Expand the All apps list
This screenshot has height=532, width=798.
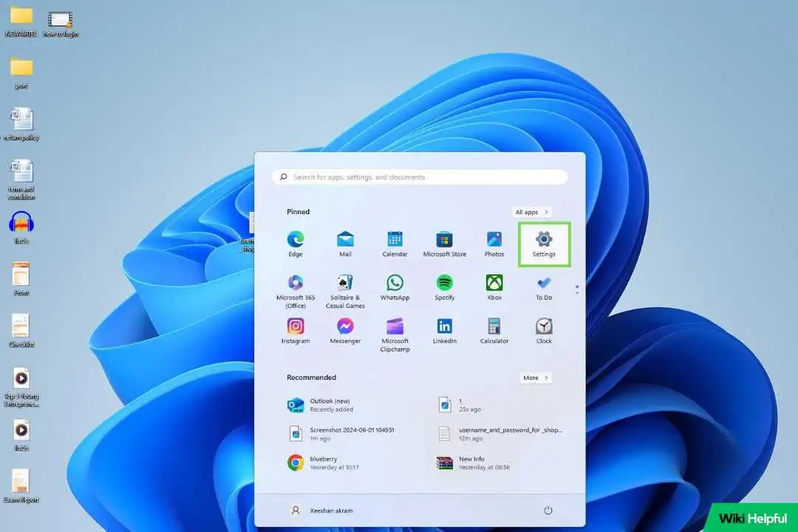(532, 212)
